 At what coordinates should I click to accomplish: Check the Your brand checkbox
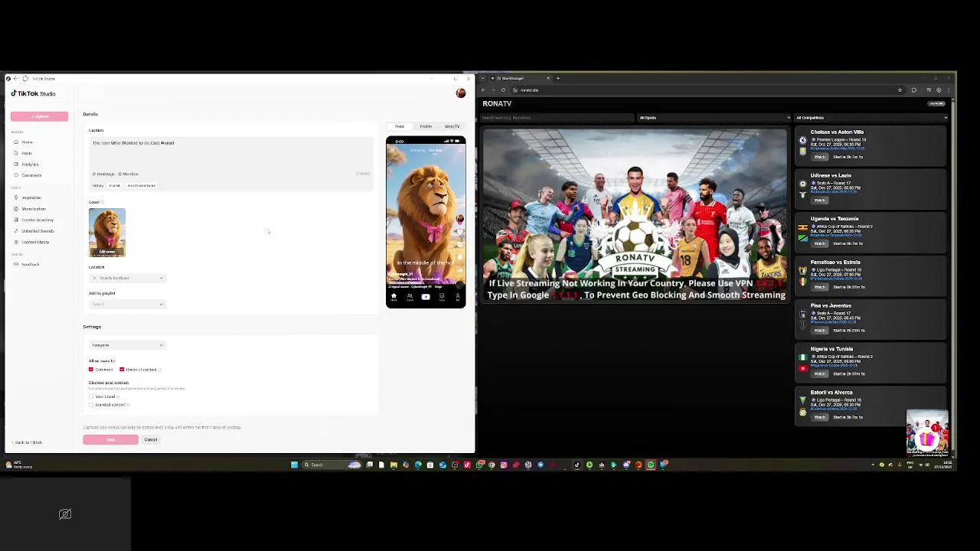[x=91, y=396]
